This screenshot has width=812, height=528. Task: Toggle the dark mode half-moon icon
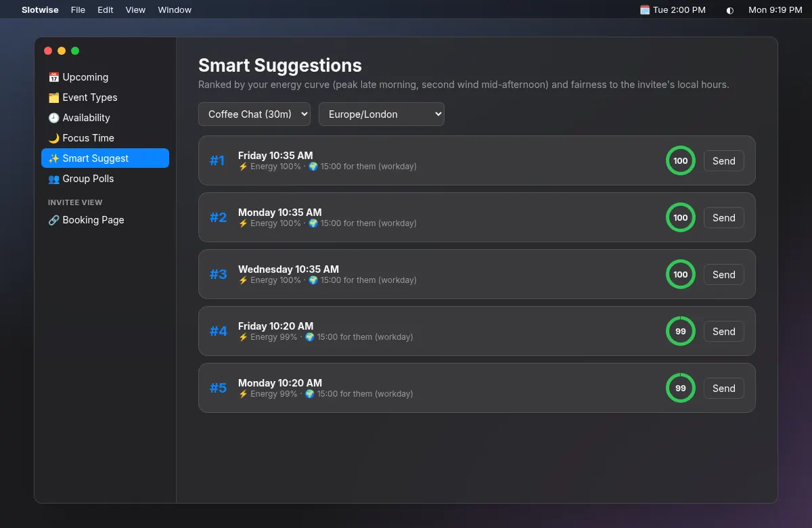tap(729, 10)
